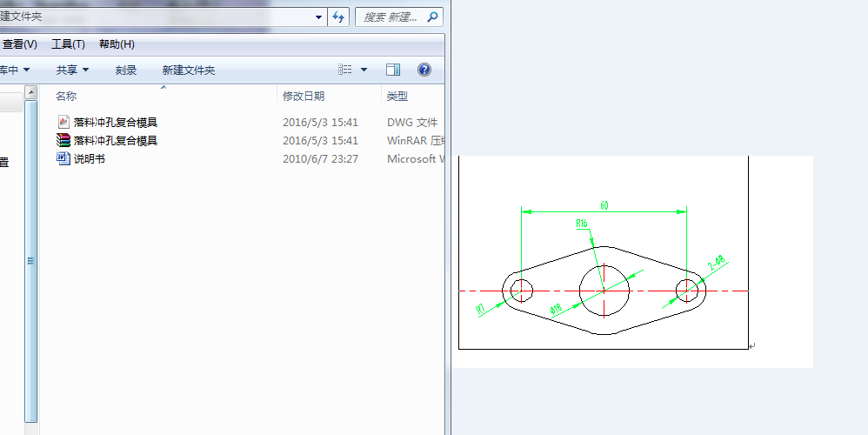The width and height of the screenshot is (868, 435).
Task: Click the 新建文件夹 button
Action: 188,70
